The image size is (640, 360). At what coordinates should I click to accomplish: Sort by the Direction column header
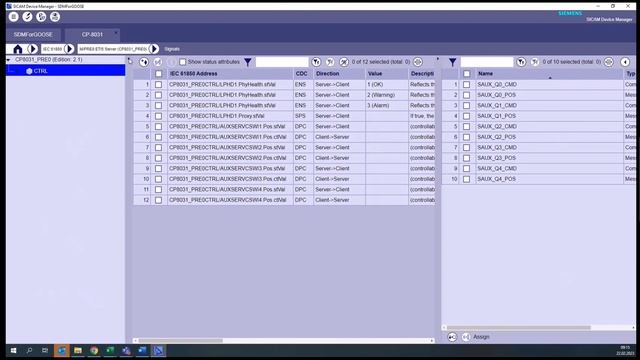coord(340,74)
